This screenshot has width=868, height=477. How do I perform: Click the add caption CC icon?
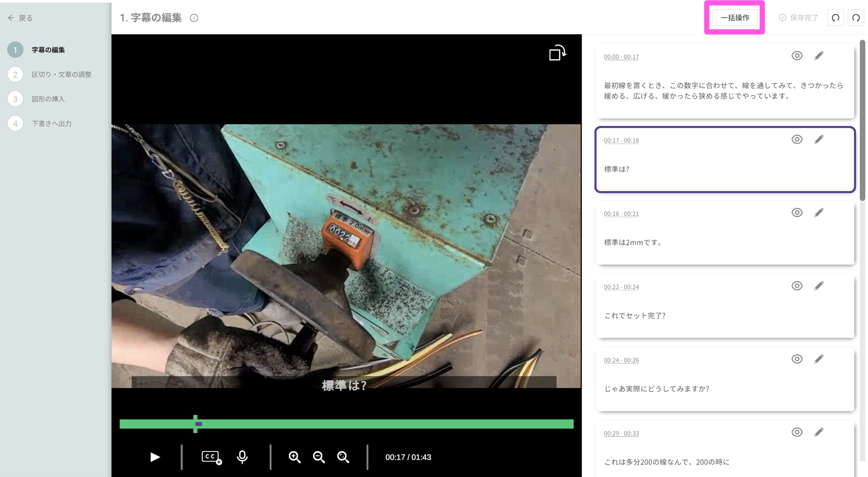211,457
